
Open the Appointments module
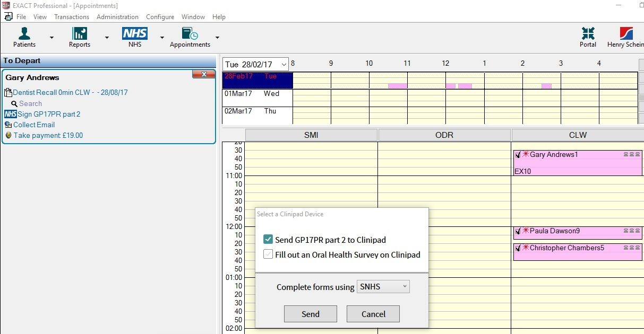coord(190,37)
